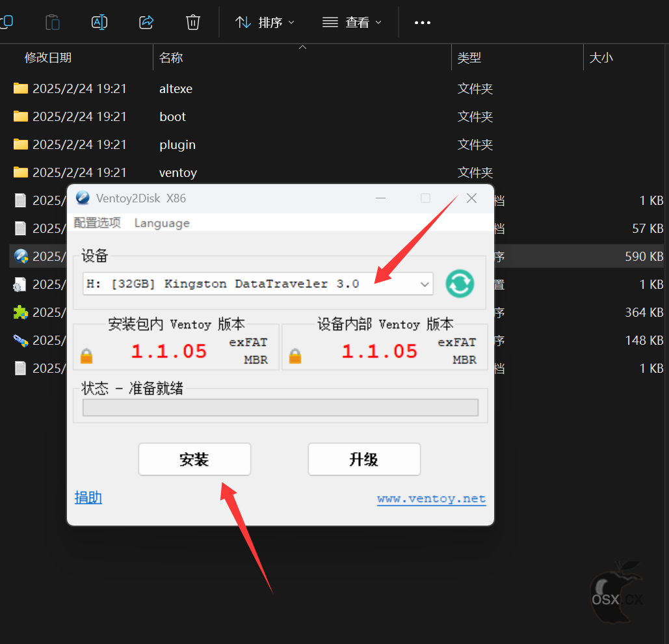Click the Copy icon in Explorer toolbar
669x644 pixels.
coord(6,22)
